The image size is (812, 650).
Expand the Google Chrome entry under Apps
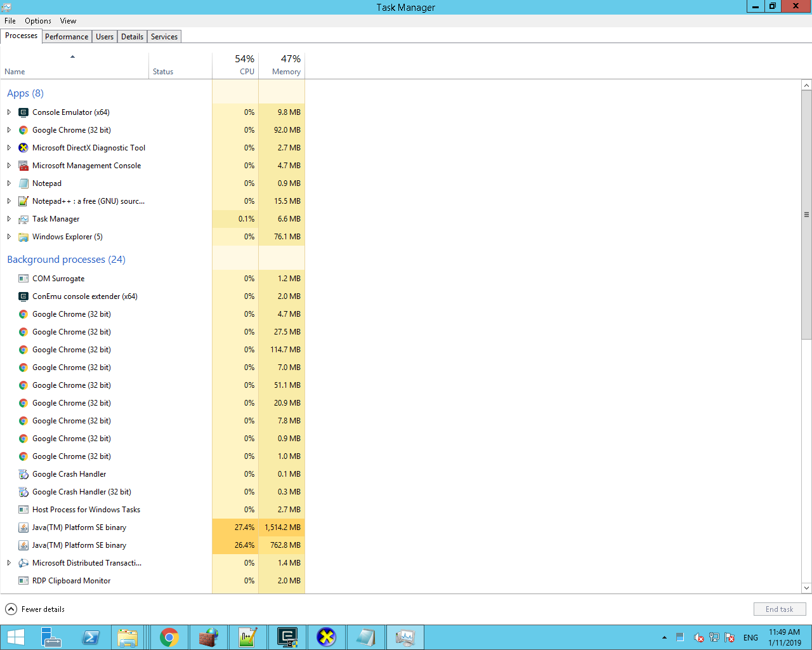(9, 130)
